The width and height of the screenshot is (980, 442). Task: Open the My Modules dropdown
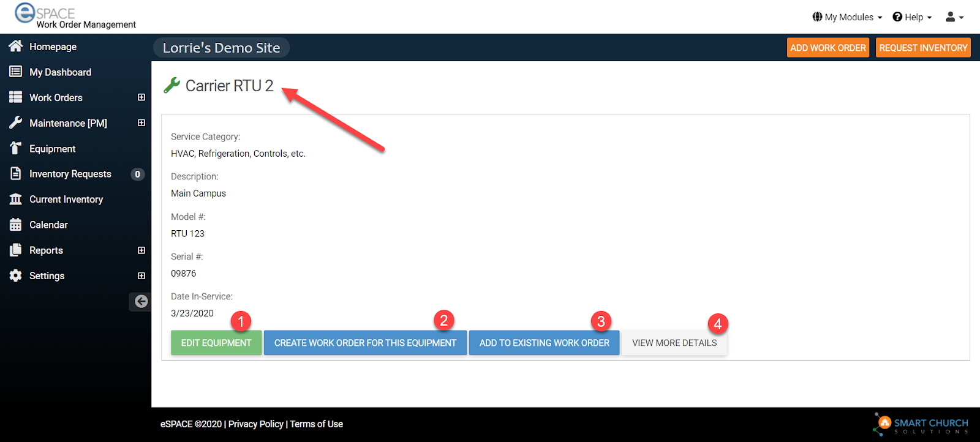(x=847, y=17)
